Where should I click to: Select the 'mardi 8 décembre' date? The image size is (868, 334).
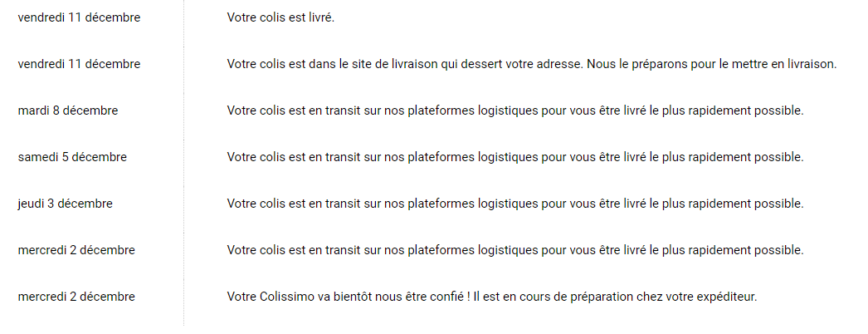67,111
